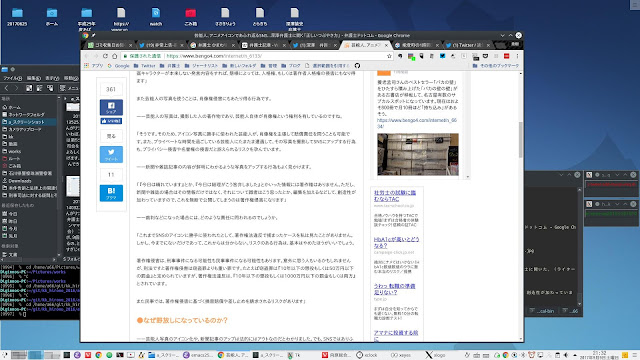Switch file manager to icons view mode
The image size is (640, 360).
click(x=29, y=88)
